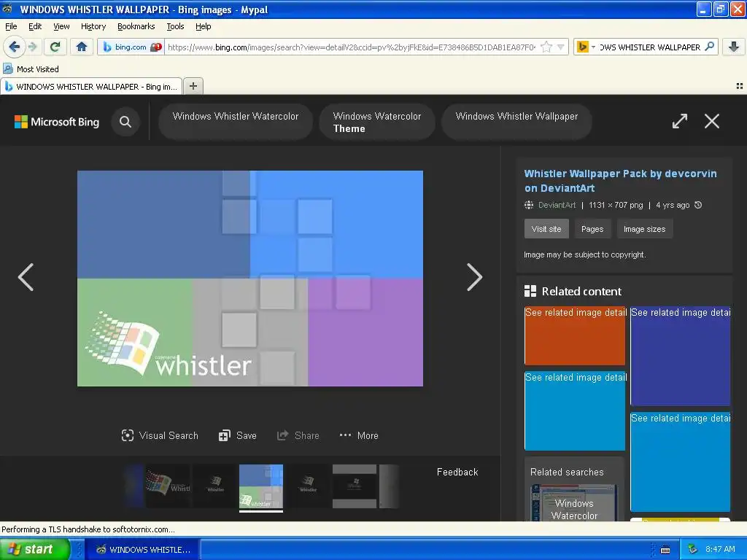Open Whistler Wallpaper Pack by devcorvin link
Viewport: 747px width, 560px height.
(x=620, y=181)
